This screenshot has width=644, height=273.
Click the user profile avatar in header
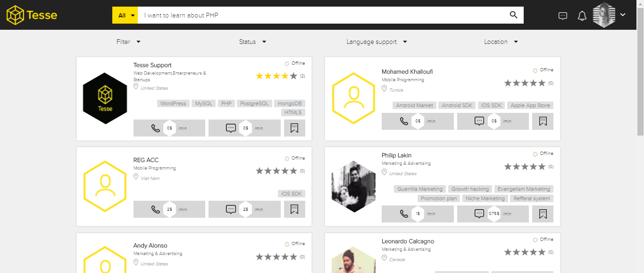click(604, 15)
